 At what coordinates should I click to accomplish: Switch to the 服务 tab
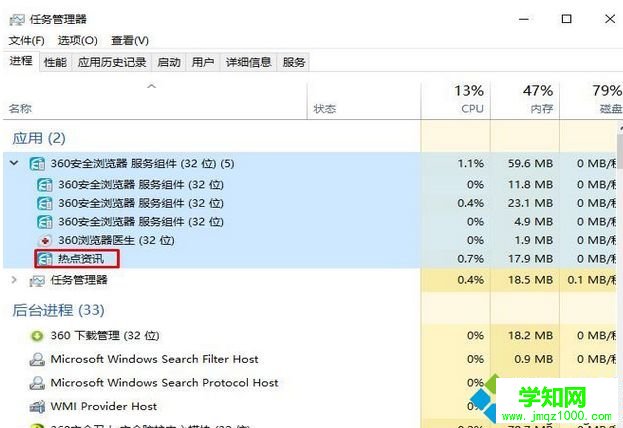coord(294,62)
